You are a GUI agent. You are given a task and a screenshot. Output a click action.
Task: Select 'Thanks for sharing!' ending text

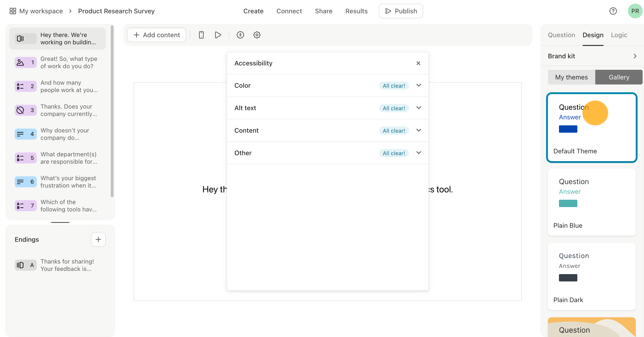tap(67, 265)
